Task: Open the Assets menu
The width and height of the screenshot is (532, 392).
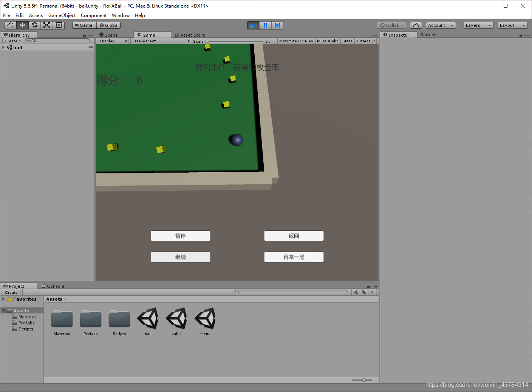Action: point(36,15)
